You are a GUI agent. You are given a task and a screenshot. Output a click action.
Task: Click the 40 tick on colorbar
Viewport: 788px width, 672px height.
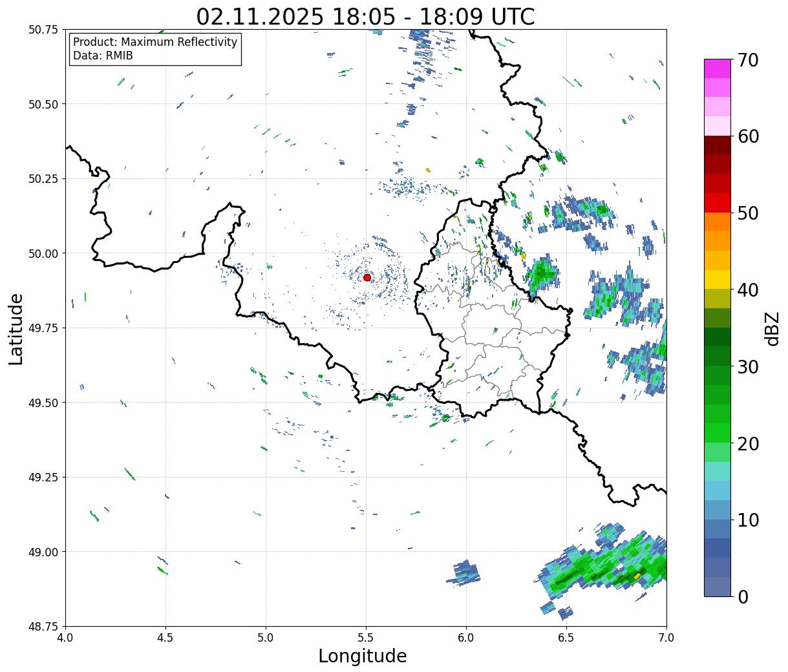[x=748, y=290]
